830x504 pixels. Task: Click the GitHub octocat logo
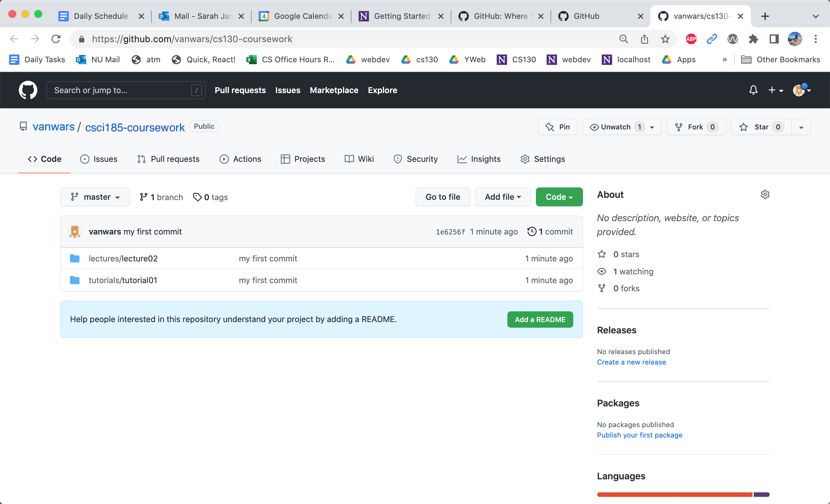tap(28, 90)
